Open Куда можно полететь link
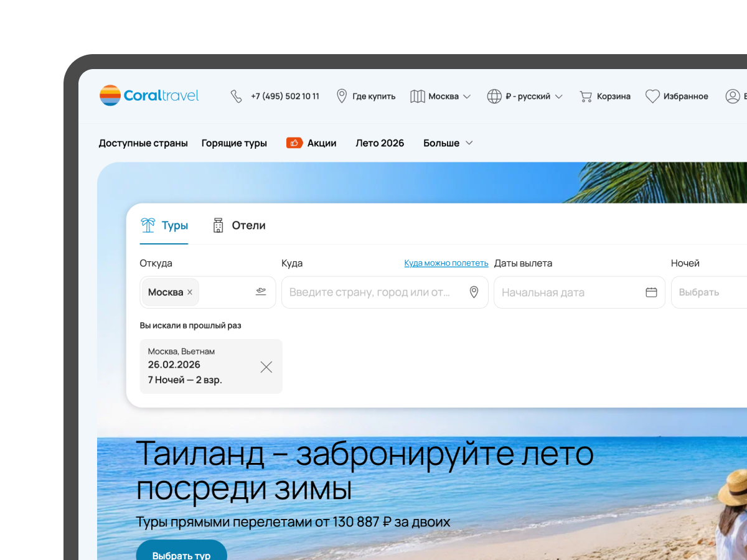747x560 pixels. point(446,263)
